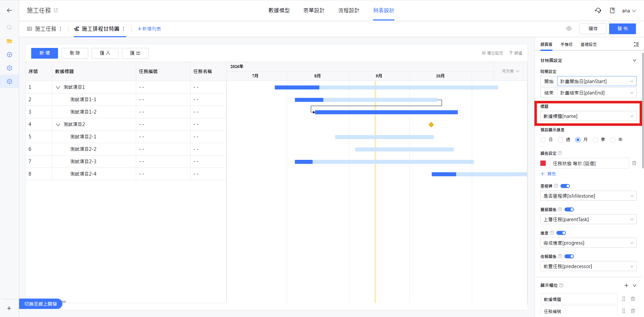Switch to 手機版 tab
644x317 pixels.
point(567,44)
